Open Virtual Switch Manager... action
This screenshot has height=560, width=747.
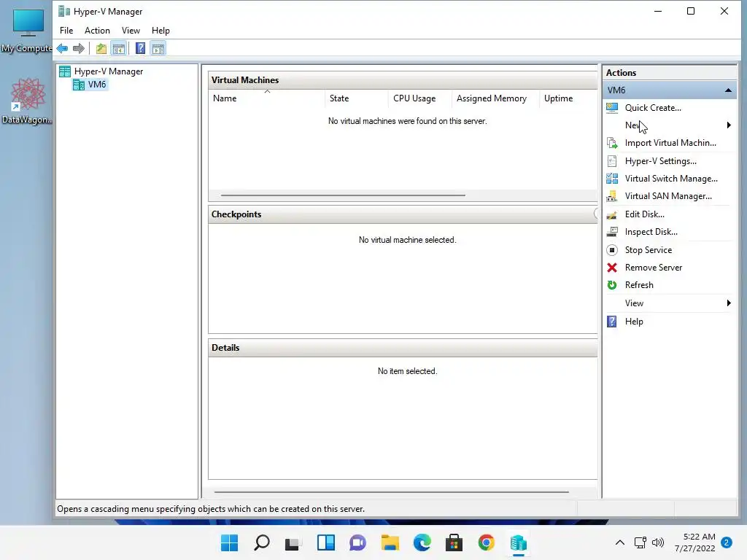(671, 179)
